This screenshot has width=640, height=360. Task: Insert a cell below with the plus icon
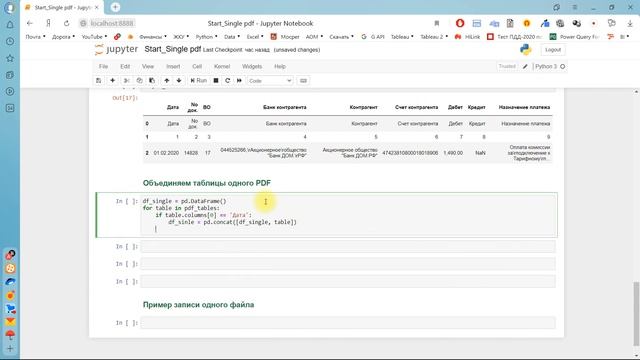click(112, 80)
